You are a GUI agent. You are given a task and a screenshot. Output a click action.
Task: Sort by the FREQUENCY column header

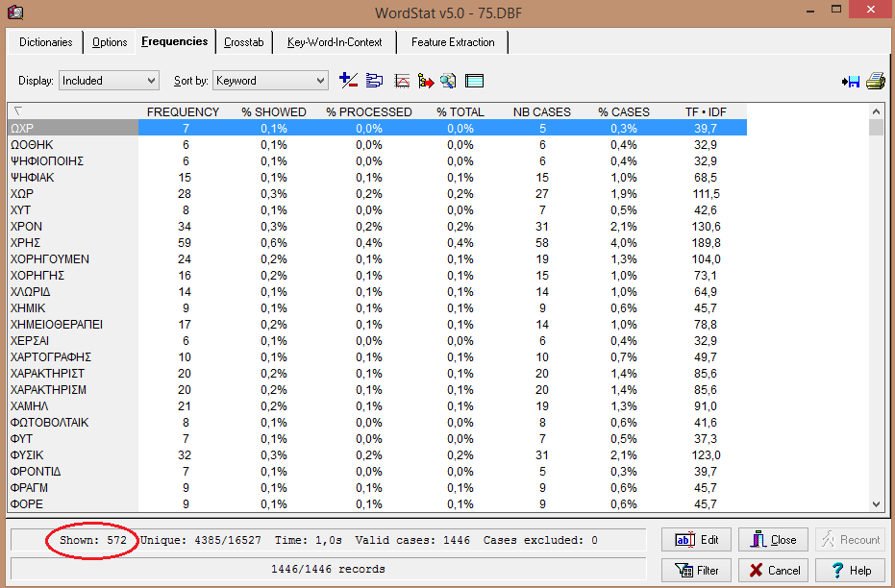click(x=183, y=111)
